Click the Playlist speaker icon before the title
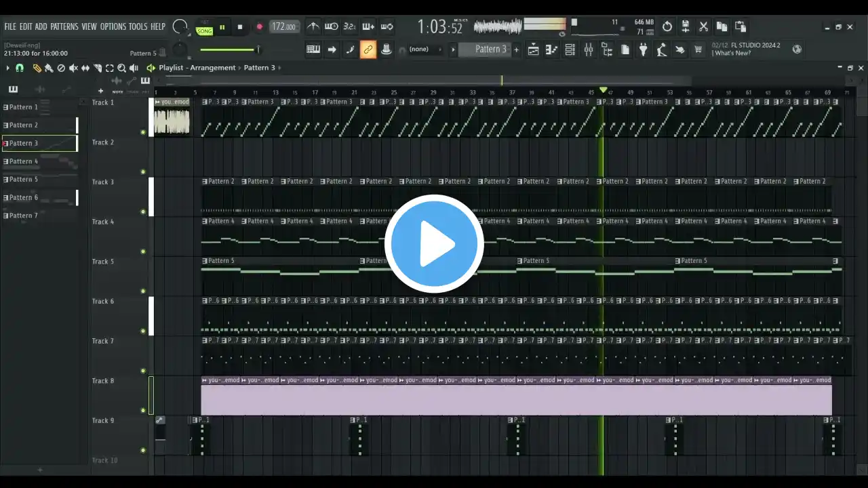The width and height of the screenshot is (868, 488). (x=151, y=68)
